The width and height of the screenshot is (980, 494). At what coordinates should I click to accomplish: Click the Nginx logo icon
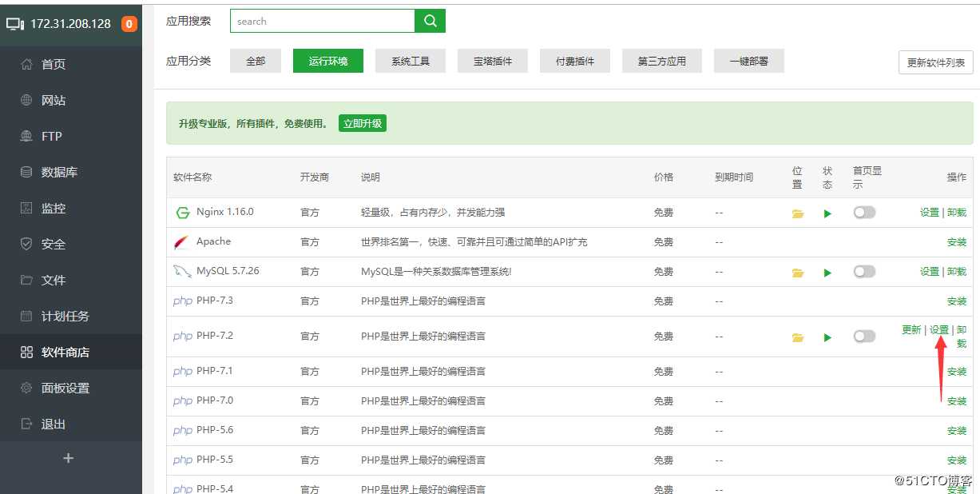coord(183,213)
